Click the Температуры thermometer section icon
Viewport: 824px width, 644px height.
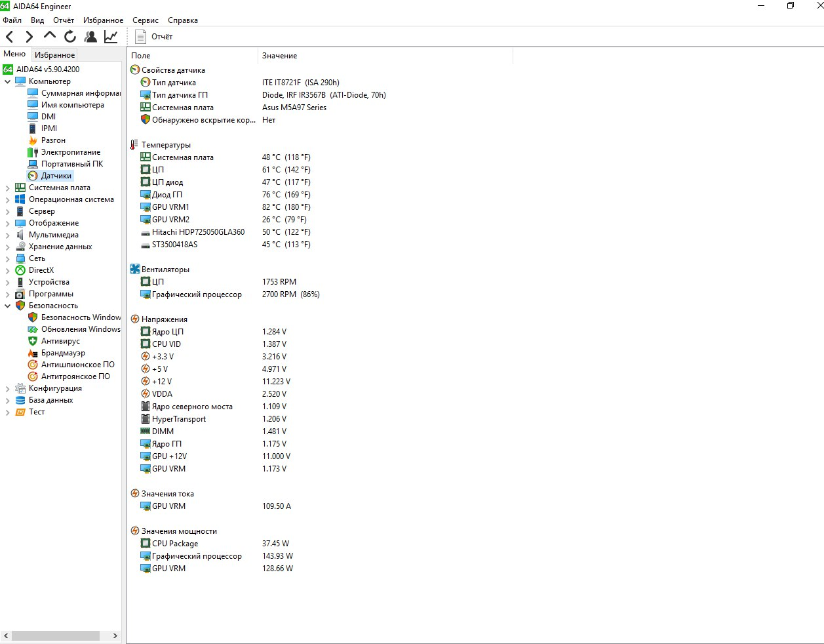pyautogui.click(x=134, y=145)
